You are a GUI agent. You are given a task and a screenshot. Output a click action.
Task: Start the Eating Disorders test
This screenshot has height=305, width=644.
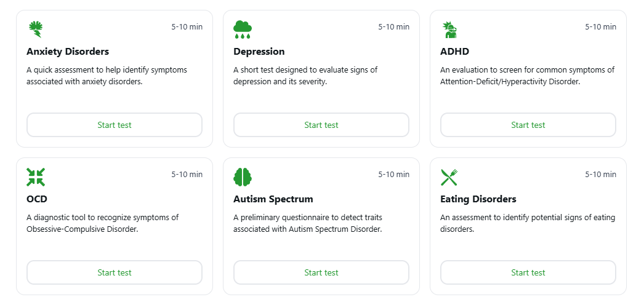coord(528,272)
